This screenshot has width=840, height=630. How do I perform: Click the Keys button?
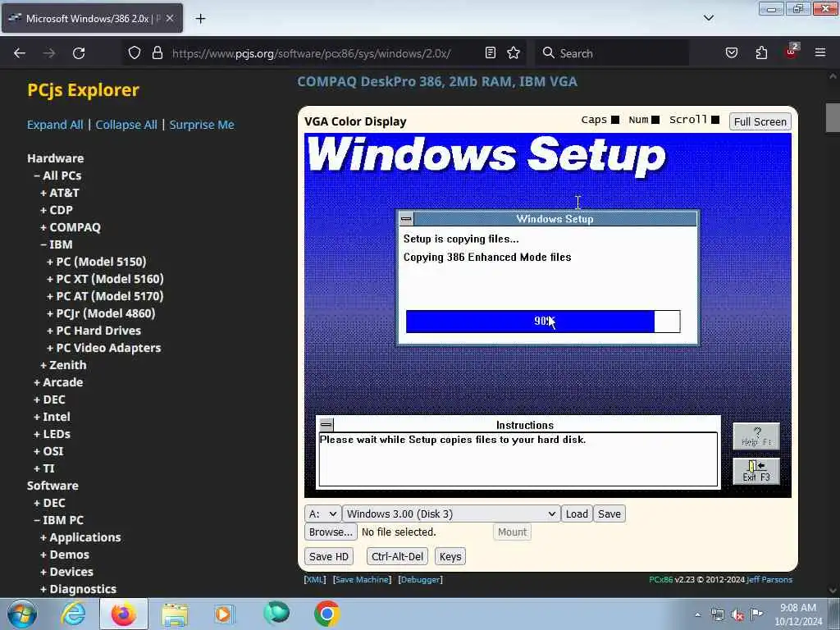pos(450,557)
